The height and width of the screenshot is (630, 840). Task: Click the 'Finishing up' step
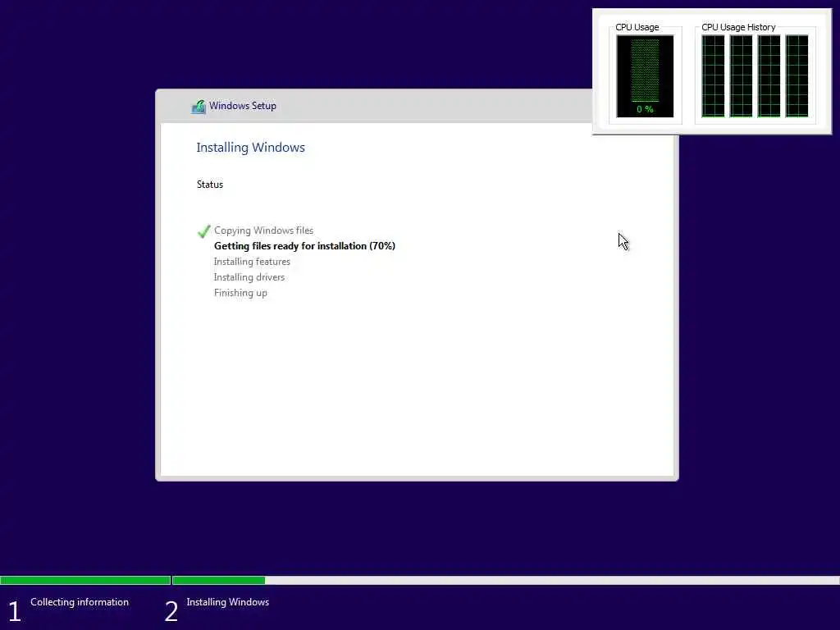point(240,293)
